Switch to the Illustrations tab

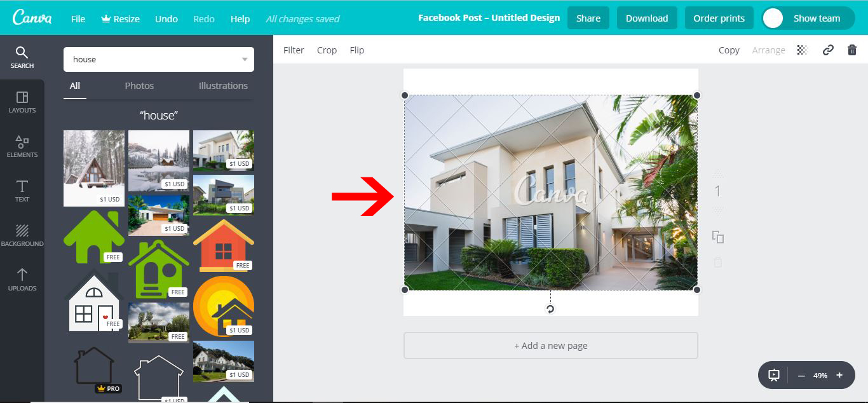coord(223,86)
